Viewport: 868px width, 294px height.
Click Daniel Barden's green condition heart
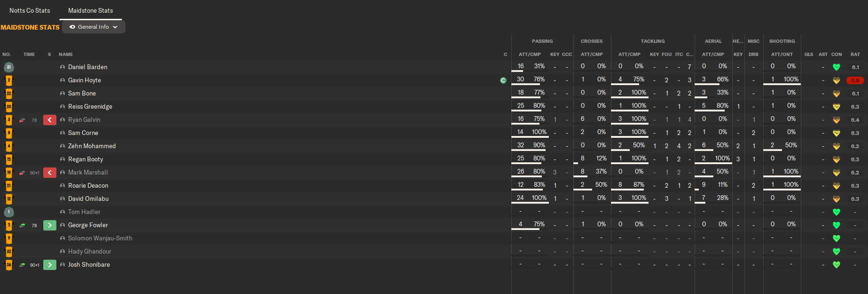[x=836, y=67]
